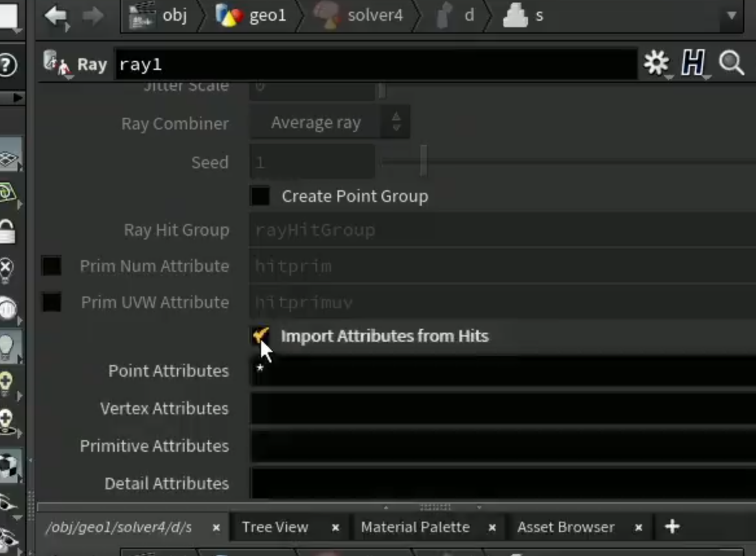The image size is (756, 556).
Task: Click the back navigation arrow
Action: 57,16
